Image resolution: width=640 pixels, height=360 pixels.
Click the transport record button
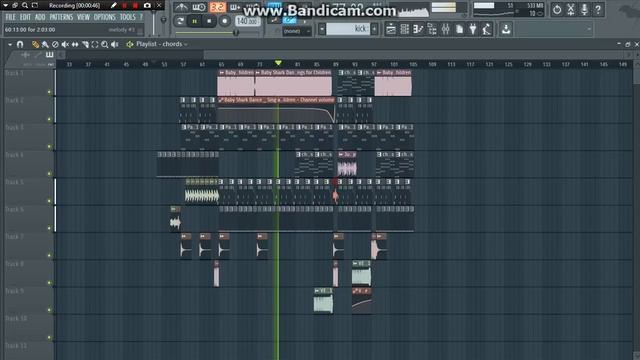point(224,21)
